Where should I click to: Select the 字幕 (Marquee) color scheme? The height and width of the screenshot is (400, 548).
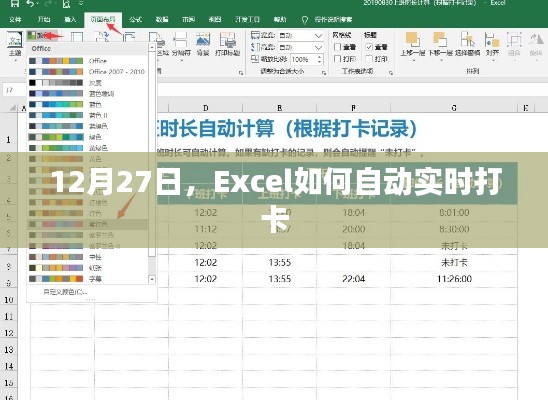tap(87, 279)
